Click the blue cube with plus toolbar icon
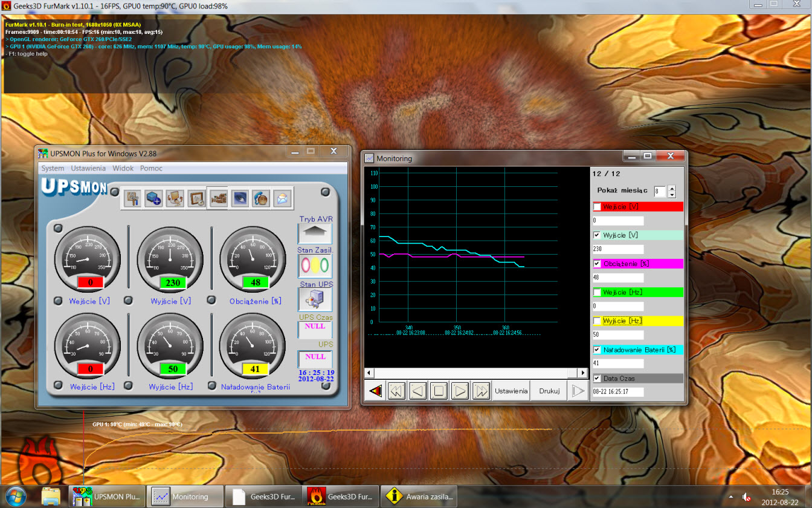The width and height of the screenshot is (812, 508). coord(154,198)
